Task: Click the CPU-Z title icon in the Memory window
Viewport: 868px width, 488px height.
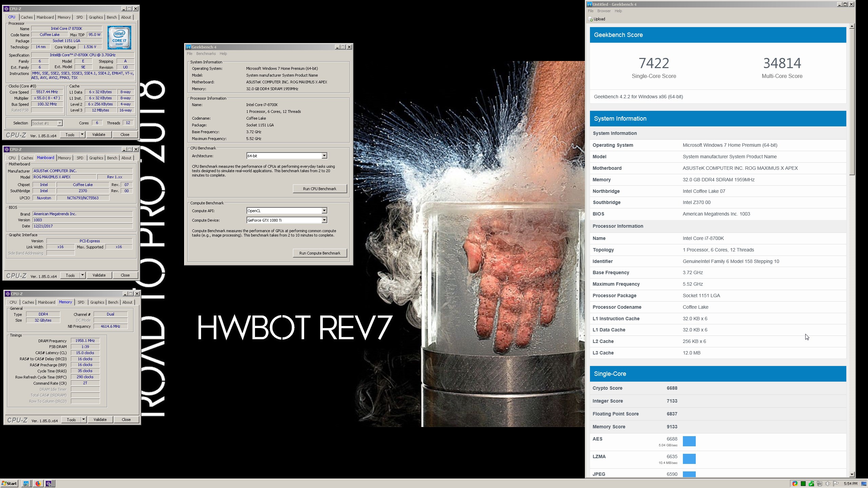Action: tap(7, 294)
